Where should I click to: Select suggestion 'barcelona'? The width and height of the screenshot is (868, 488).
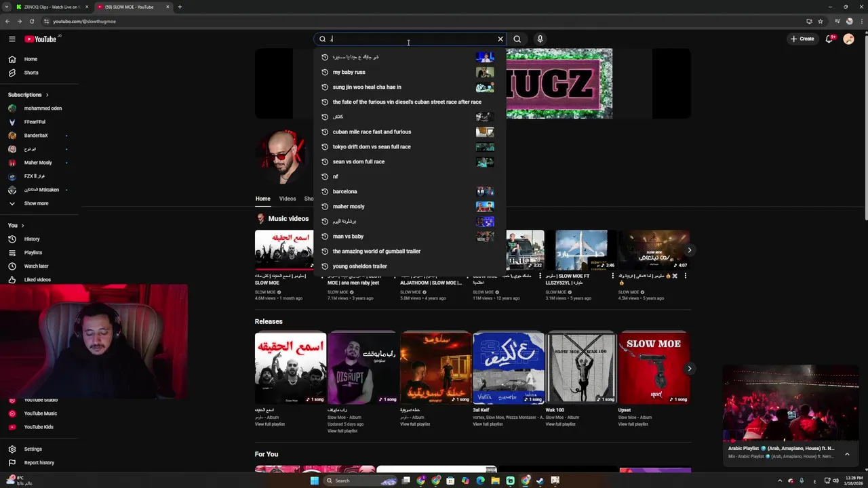(410, 191)
